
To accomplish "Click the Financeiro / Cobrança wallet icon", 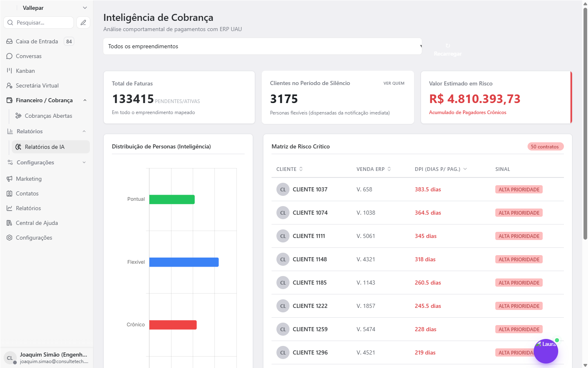I will (9, 100).
